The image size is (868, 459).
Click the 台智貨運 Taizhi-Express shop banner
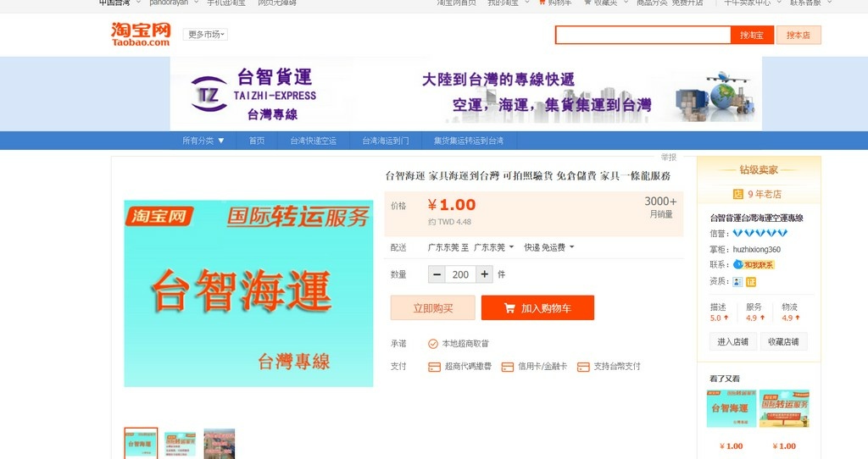[466, 94]
